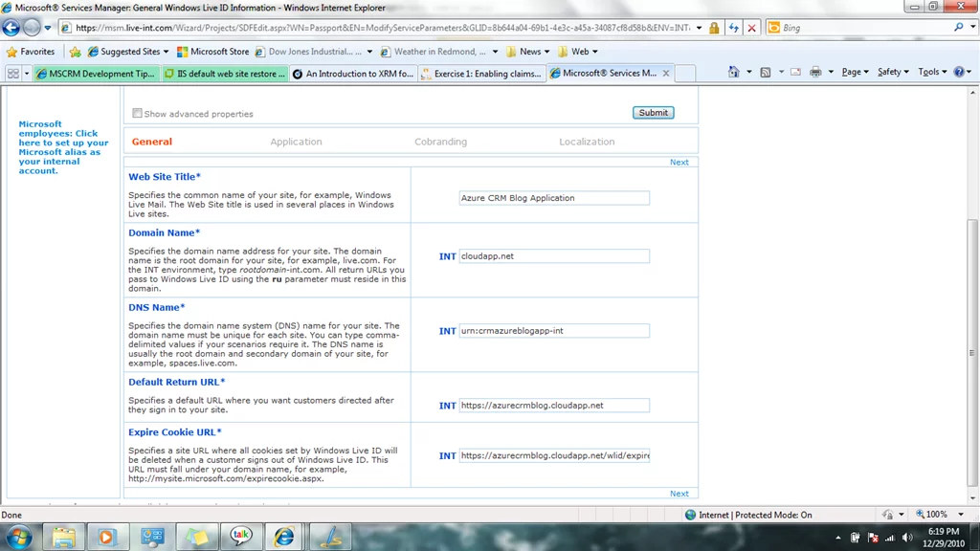Open Quick Tabs grid icon
The height and width of the screenshot is (551, 980).
pyautogui.click(x=13, y=74)
